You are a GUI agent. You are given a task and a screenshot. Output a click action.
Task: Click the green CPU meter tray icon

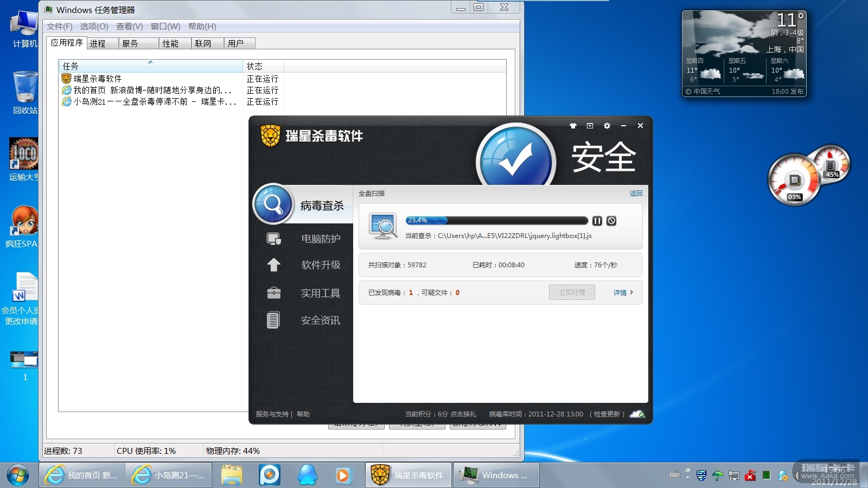point(767,476)
